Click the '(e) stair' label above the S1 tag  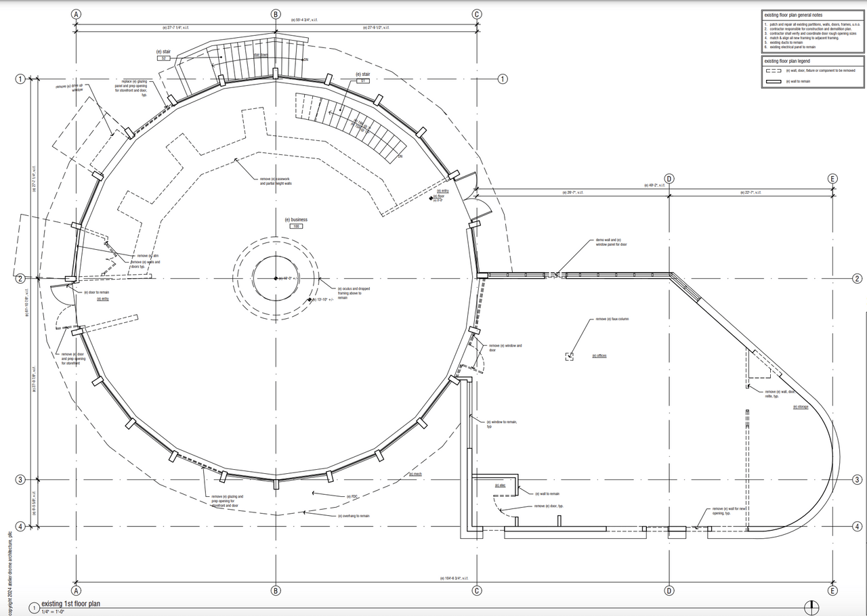[363, 74]
